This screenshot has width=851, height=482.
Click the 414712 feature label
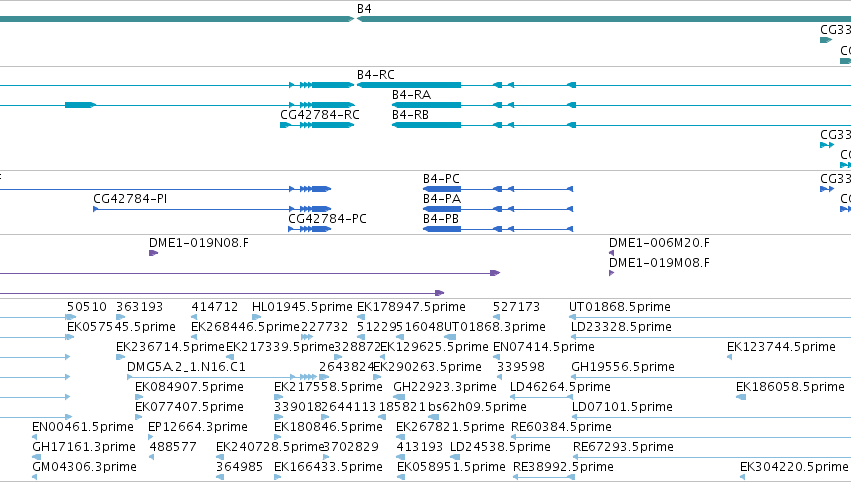pos(214,307)
